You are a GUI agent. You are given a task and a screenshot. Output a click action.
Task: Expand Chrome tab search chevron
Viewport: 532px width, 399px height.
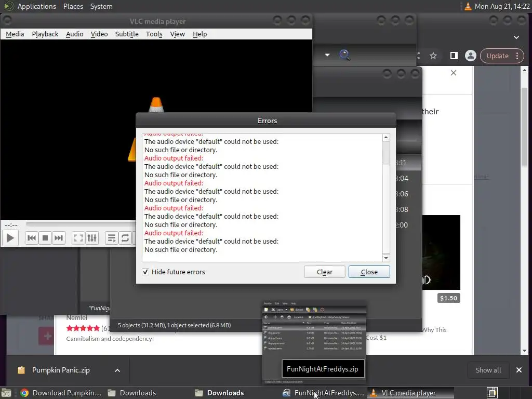coord(516,37)
